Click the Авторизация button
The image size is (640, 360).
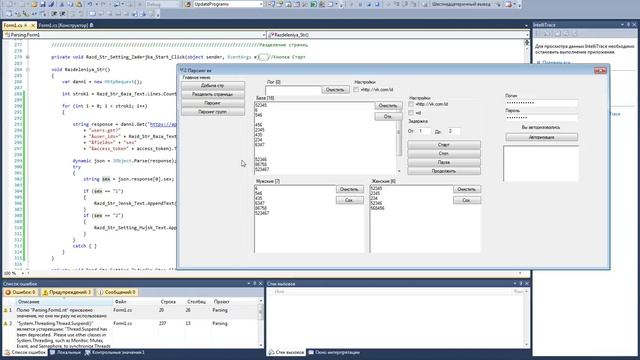click(x=542, y=137)
